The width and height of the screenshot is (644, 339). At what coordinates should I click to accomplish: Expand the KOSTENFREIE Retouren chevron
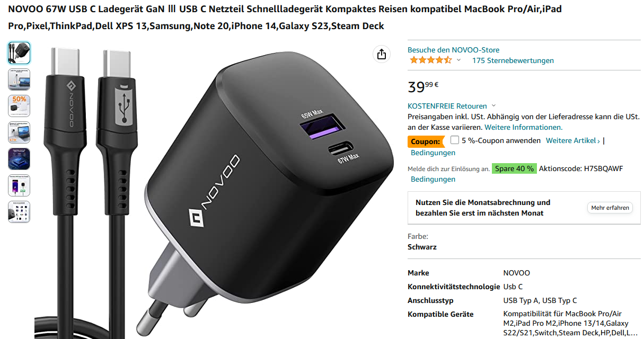[494, 106]
